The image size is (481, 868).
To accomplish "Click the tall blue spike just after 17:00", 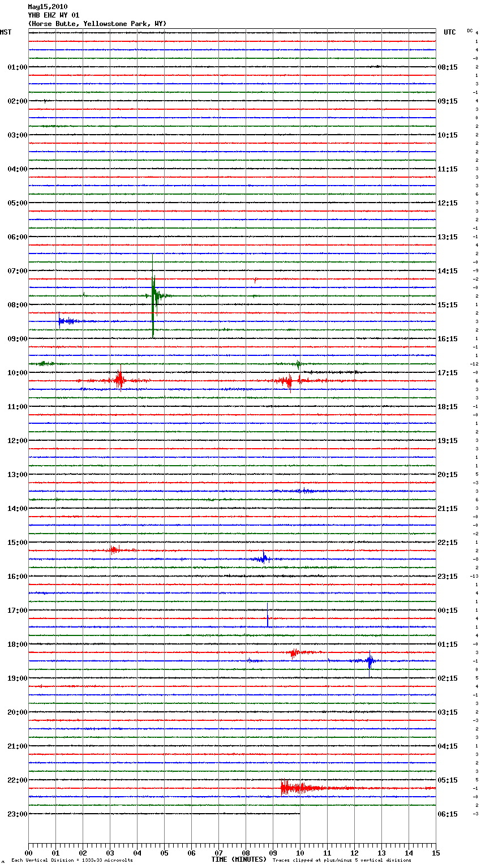I will tap(268, 615).
